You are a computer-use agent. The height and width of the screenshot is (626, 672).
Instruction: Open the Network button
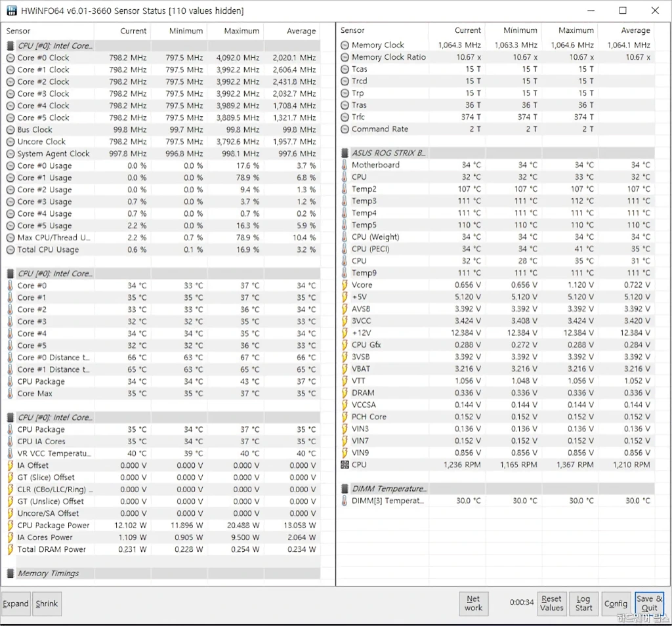[474, 604]
